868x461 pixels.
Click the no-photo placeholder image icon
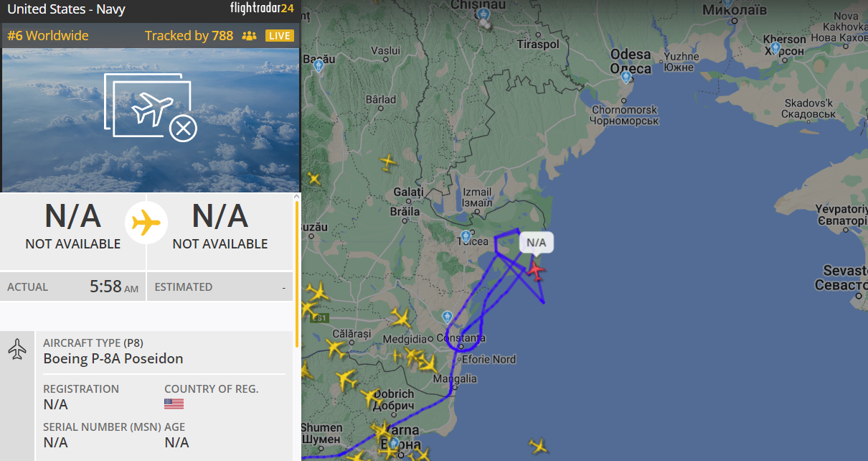tap(151, 106)
